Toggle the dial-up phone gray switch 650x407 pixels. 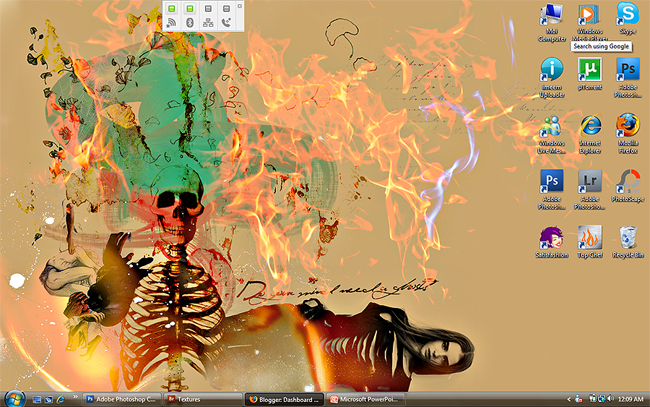[x=226, y=8]
